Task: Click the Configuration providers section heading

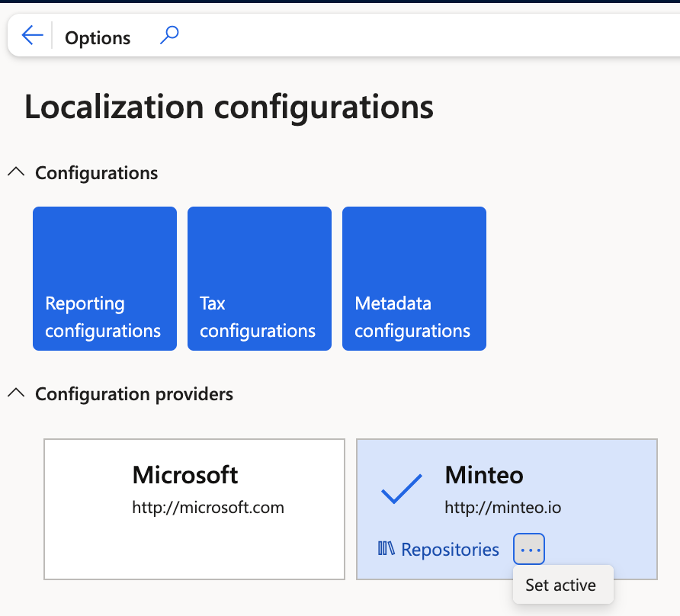Action: tap(134, 394)
